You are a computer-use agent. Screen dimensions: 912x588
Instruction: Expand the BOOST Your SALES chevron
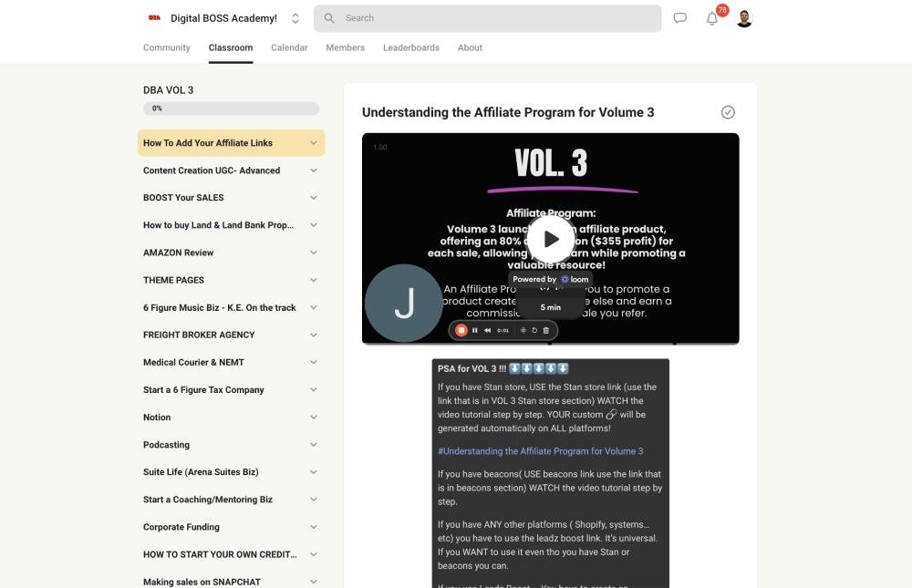coord(314,198)
